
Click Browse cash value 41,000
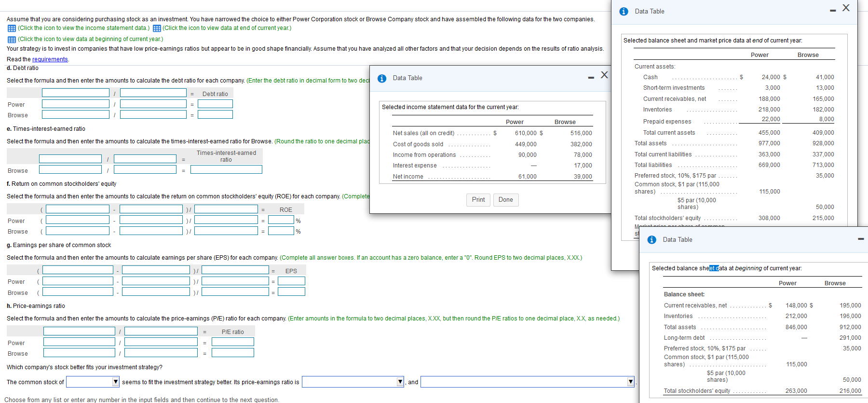(x=825, y=77)
